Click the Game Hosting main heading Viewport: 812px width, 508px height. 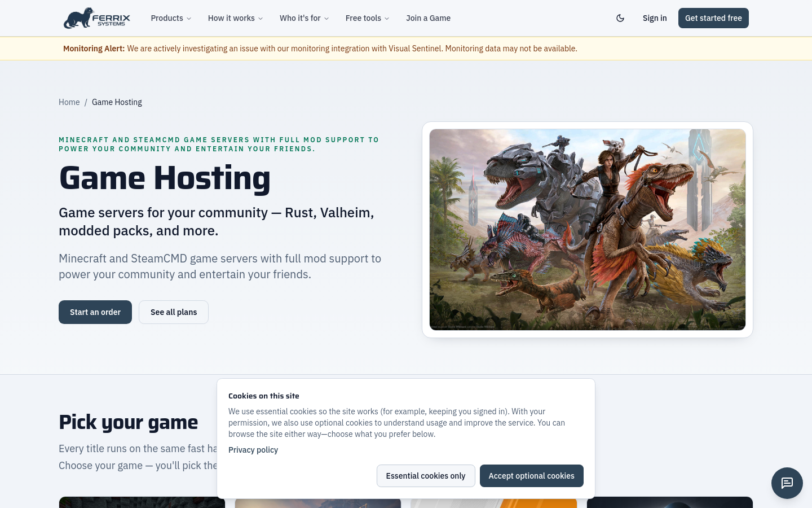pos(165,178)
